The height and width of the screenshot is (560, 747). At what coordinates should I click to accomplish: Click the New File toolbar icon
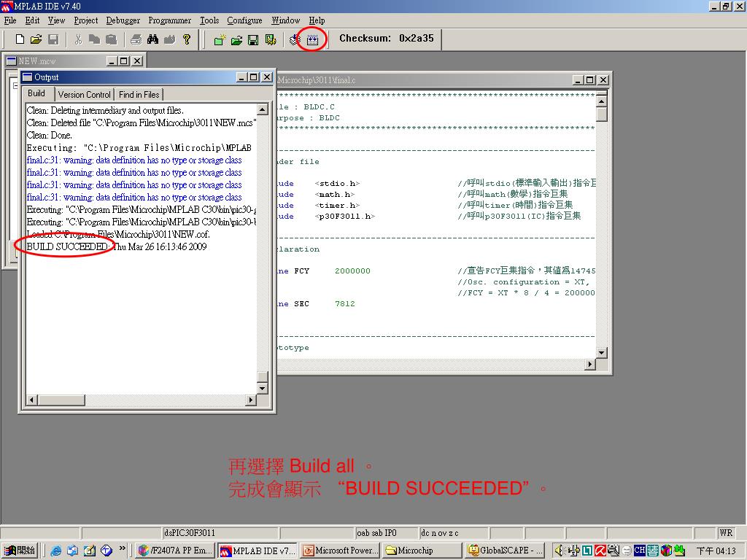tap(20, 39)
